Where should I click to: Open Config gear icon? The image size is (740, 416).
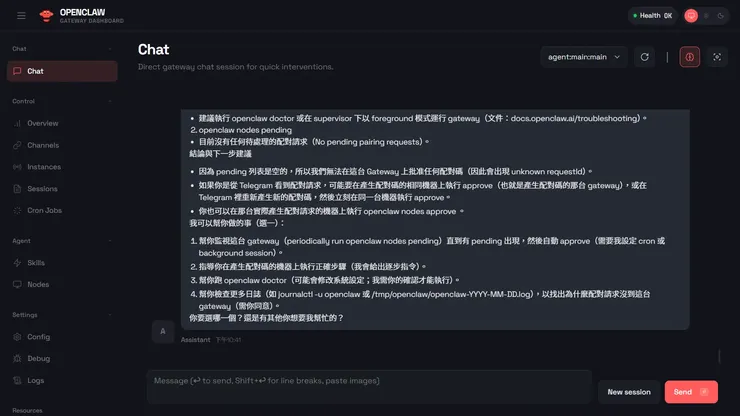pos(17,337)
